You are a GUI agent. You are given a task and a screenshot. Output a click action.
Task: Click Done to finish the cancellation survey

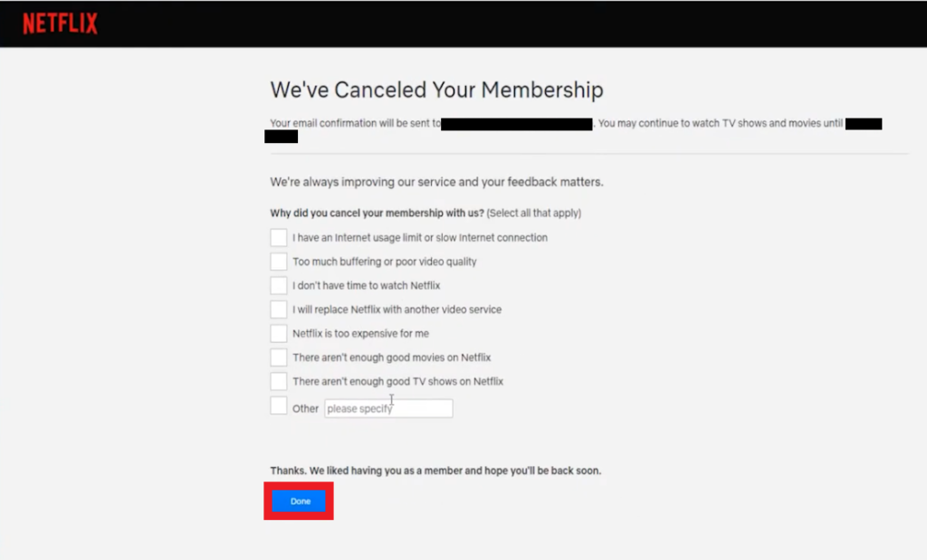click(299, 500)
